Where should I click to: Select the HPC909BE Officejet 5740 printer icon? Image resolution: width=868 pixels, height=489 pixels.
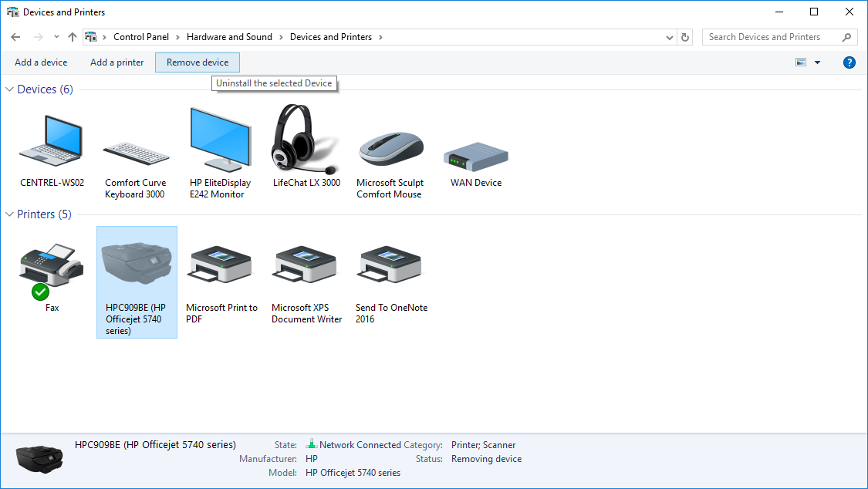pos(137,263)
